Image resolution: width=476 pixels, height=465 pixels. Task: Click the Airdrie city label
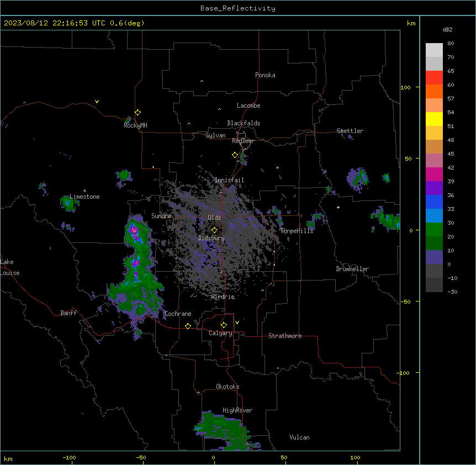[x=223, y=297]
